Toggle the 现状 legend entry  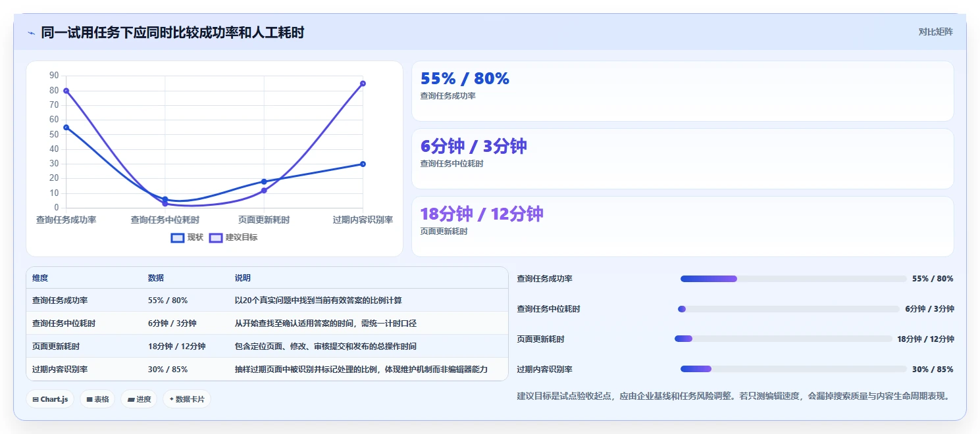pyautogui.click(x=188, y=237)
